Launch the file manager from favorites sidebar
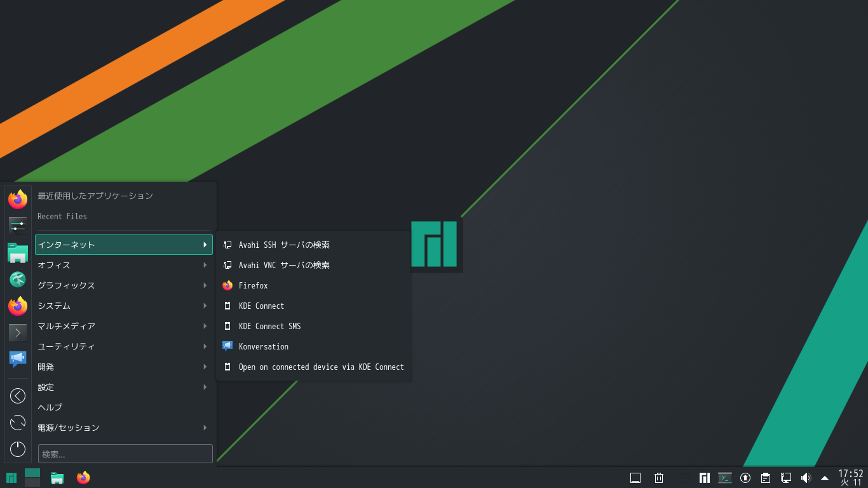 click(x=18, y=253)
